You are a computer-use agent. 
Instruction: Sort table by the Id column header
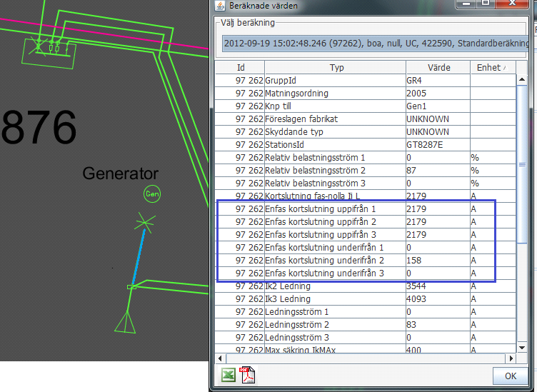pyautogui.click(x=240, y=67)
